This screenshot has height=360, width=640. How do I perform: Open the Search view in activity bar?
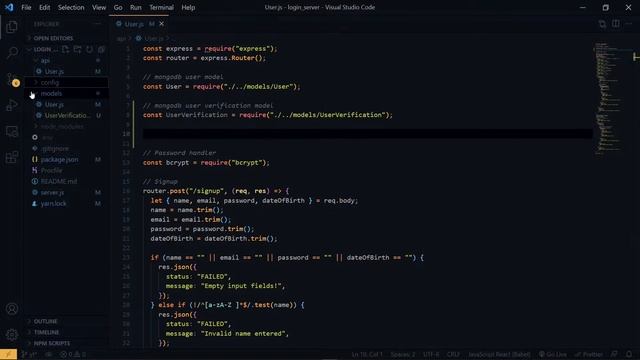point(12,52)
